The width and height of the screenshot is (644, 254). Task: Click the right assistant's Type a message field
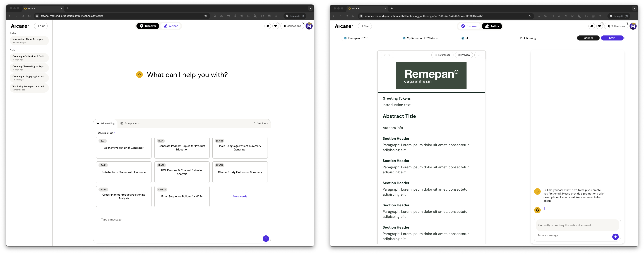(x=573, y=236)
